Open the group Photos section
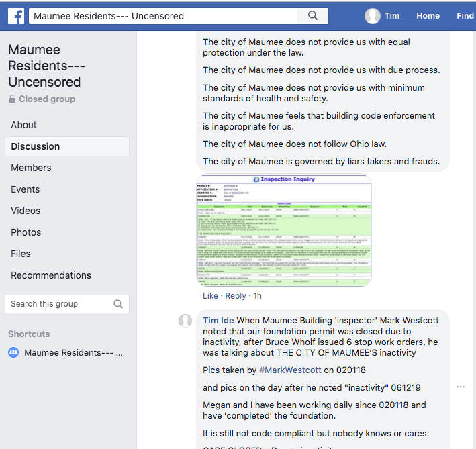This screenshot has height=449, width=476. [x=26, y=232]
